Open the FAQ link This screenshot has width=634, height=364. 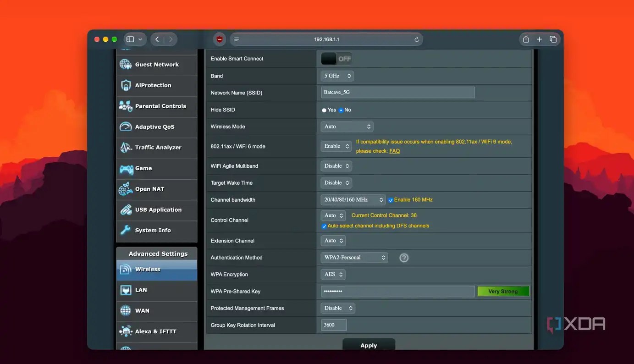(394, 151)
